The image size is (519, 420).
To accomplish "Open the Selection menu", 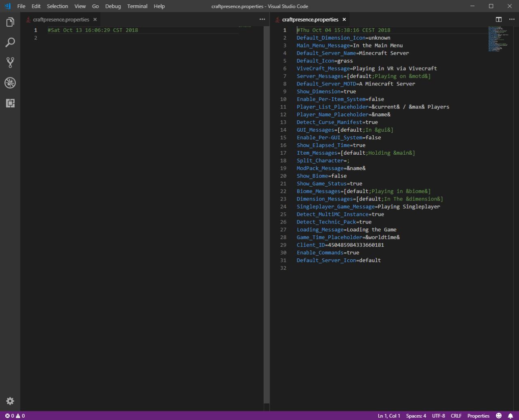I will pos(57,6).
